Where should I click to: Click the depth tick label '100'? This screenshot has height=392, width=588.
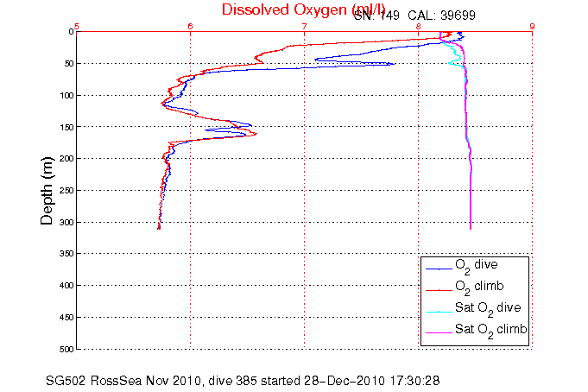click(66, 96)
